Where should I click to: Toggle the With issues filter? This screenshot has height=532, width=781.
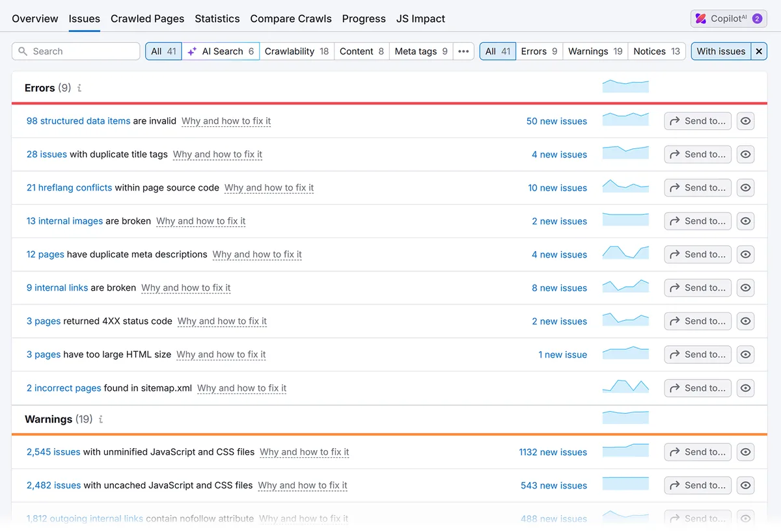point(721,51)
